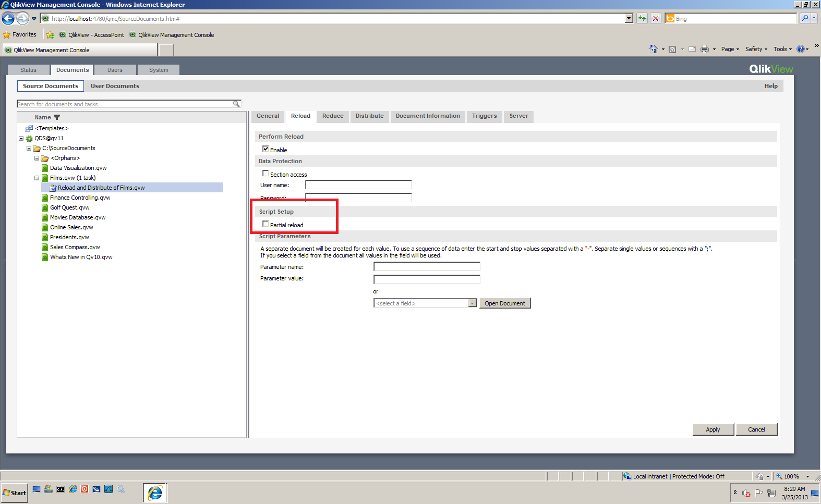Click the browser Back arrow button
Viewport: 821px width, 504px height.
[8, 19]
